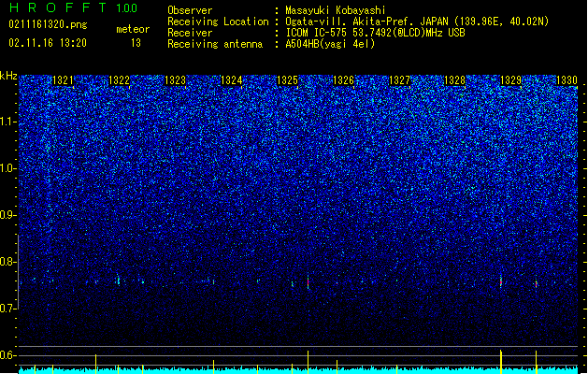Viewport: 588px width, 374px height.
Task: Click the 1.1 kHz frequency label
Action: 7,122
